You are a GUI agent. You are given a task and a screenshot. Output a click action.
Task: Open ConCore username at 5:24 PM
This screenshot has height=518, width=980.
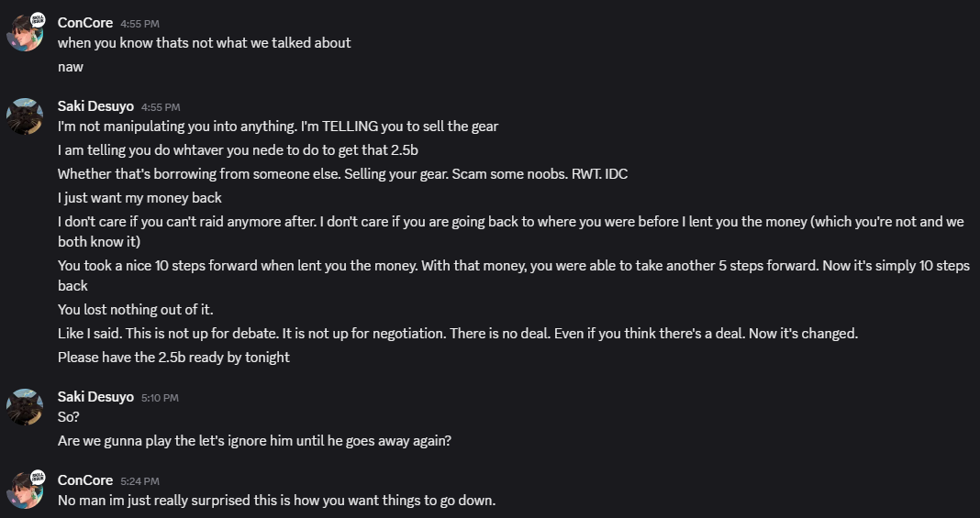85,479
